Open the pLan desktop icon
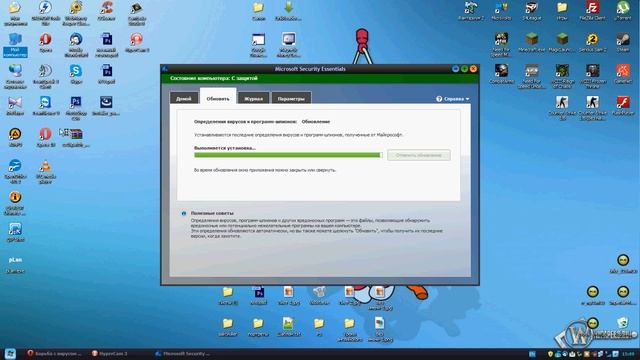 click(15, 264)
